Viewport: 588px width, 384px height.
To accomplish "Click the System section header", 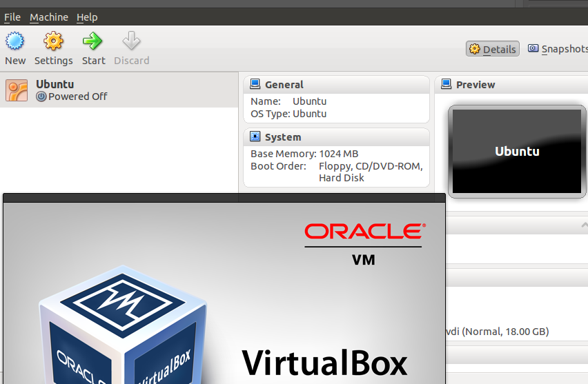I will pos(336,137).
